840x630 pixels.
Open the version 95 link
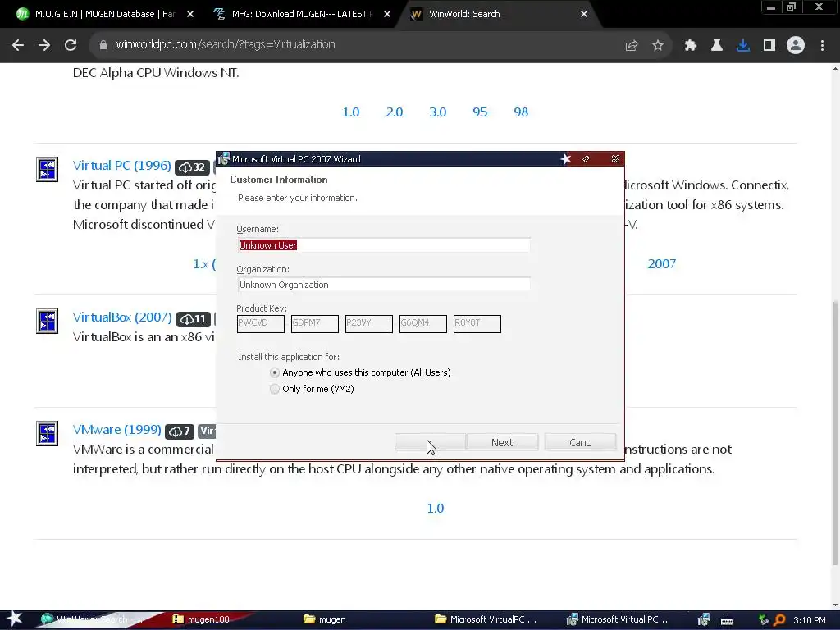point(480,112)
